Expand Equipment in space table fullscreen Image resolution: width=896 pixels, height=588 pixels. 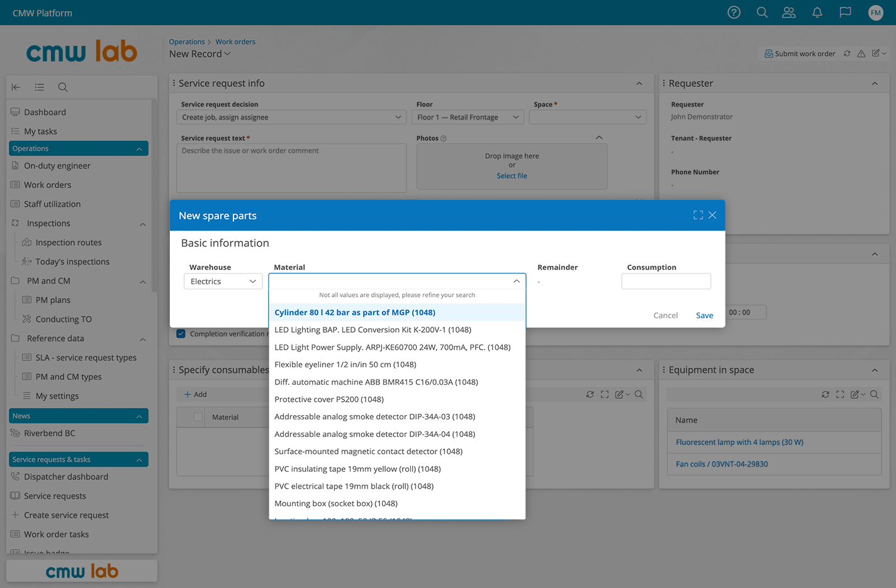(x=840, y=394)
